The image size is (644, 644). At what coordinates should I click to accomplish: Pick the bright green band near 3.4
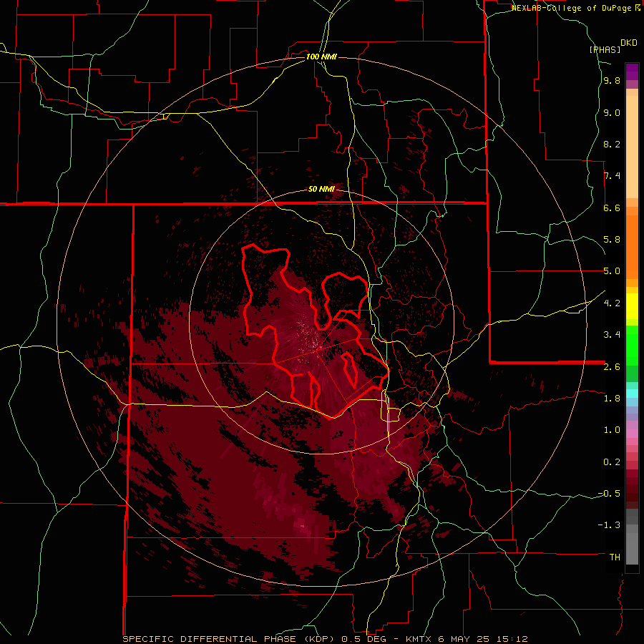point(632,344)
